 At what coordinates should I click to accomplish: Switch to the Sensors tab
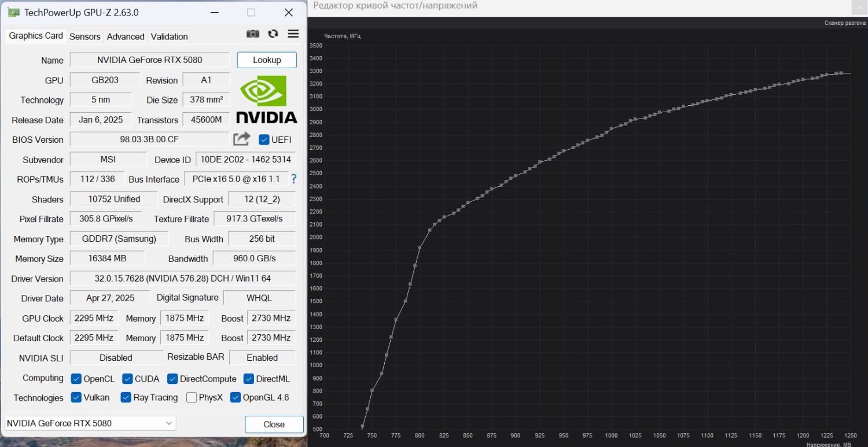(x=85, y=36)
